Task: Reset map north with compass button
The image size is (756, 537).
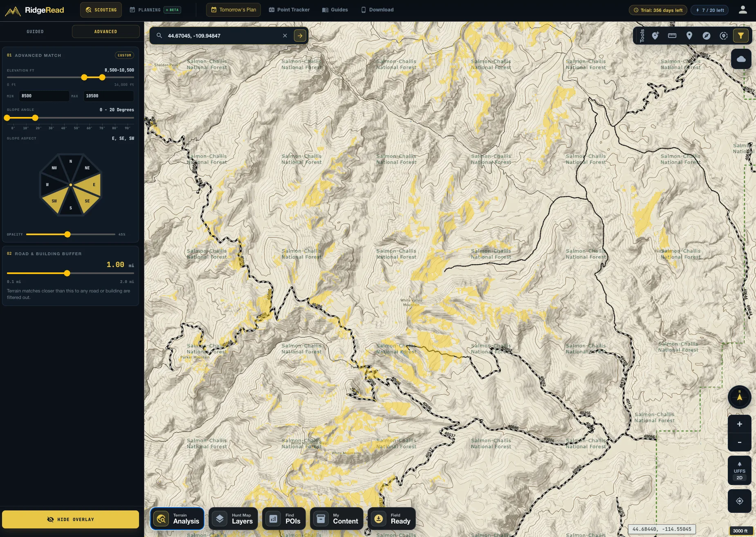Action: pyautogui.click(x=740, y=397)
